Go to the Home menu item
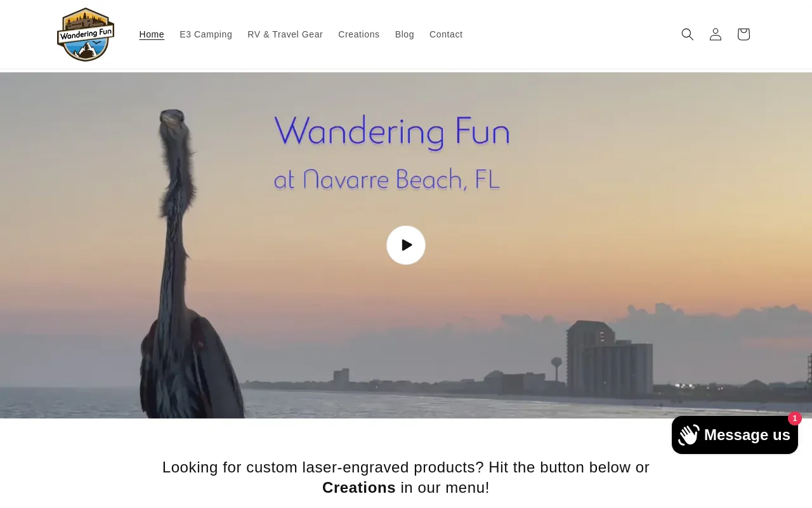This screenshot has height=508, width=812. (152, 34)
